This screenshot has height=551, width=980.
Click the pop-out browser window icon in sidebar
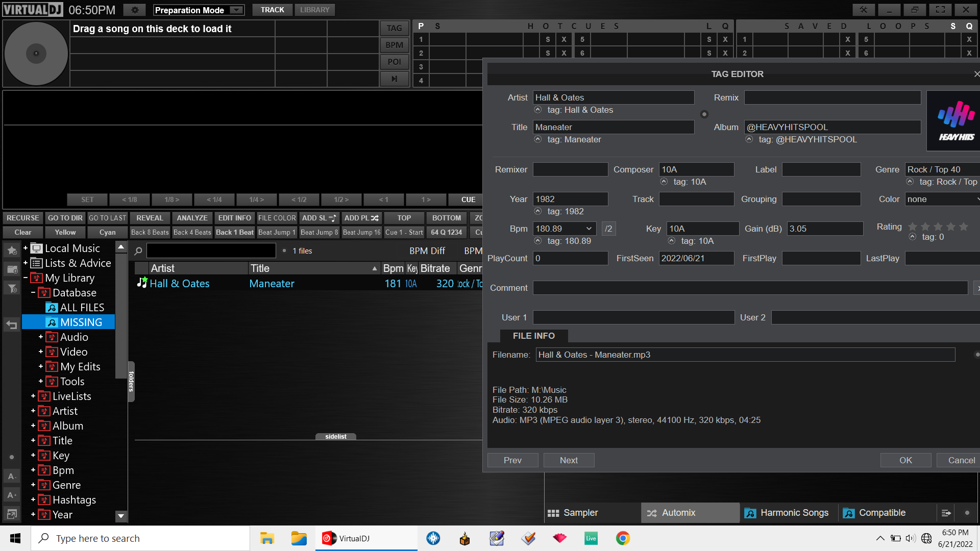pos(12,514)
